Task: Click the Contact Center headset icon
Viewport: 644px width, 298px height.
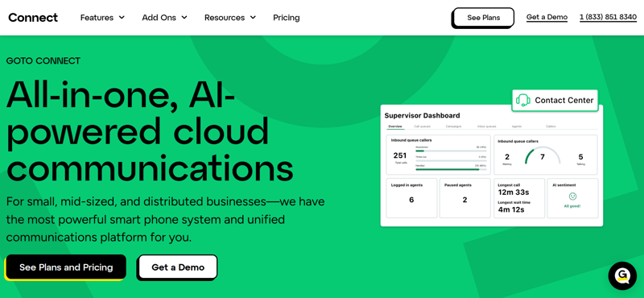Action: (522, 100)
